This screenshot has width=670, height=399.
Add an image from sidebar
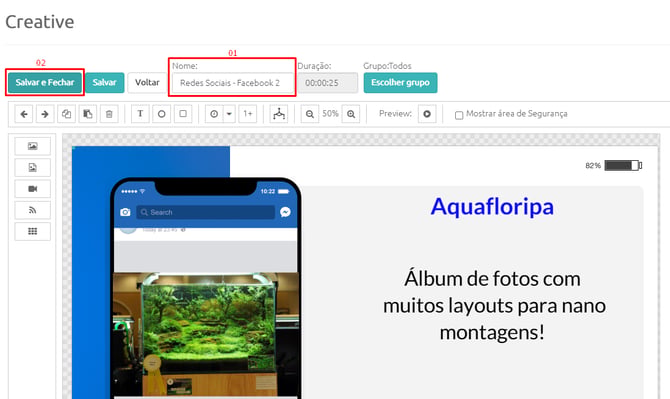(x=32, y=146)
